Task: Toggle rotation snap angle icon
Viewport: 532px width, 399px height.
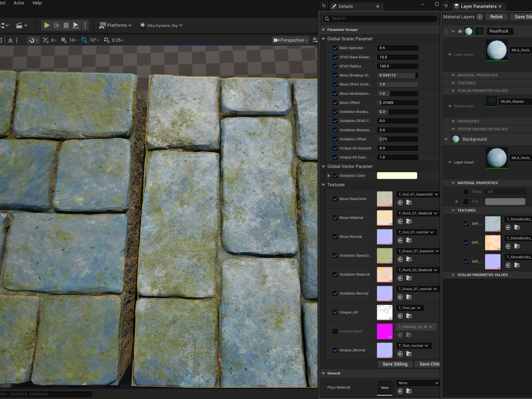Action: click(84, 40)
